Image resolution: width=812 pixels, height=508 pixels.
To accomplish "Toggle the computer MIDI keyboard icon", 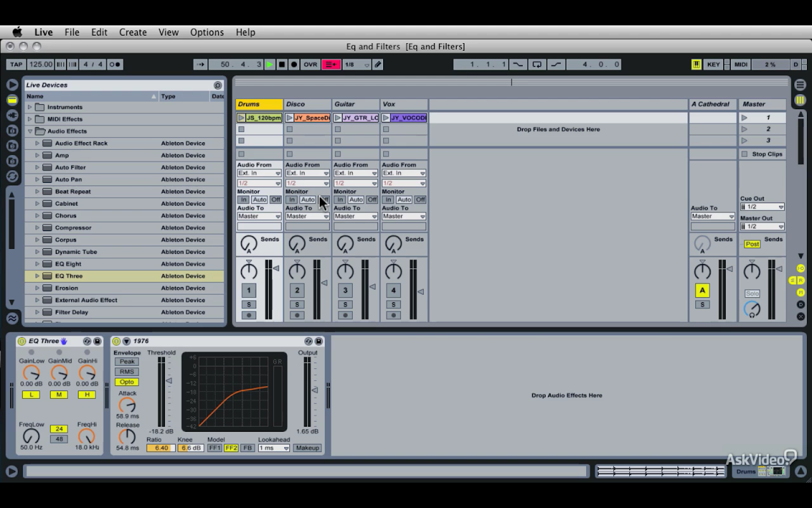I will tap(696, 64).
